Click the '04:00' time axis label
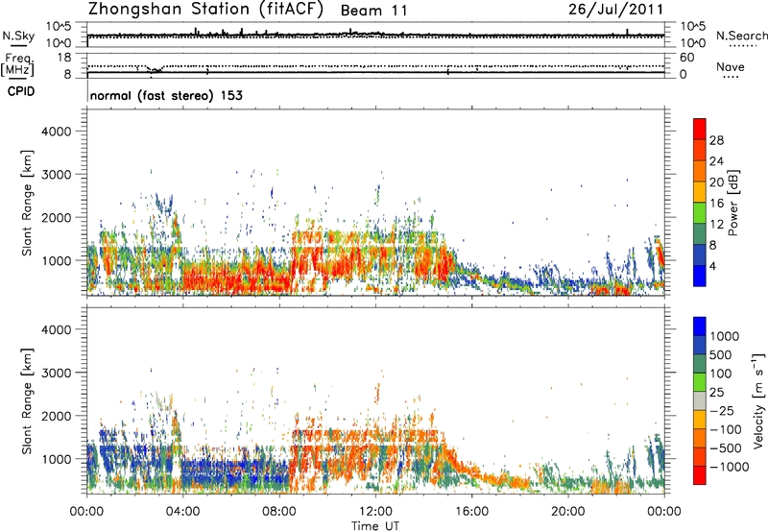This screenshot has height=532, width=768. point(182,512)
